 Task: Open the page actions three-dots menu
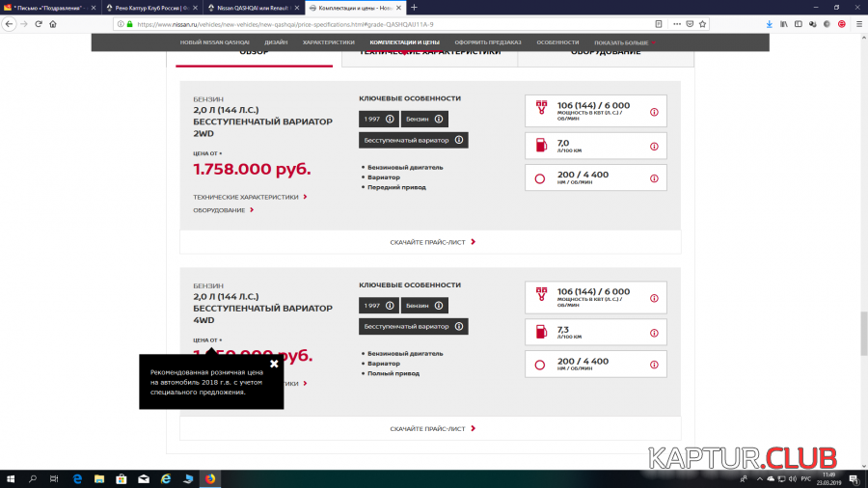[x=677, y=24]
